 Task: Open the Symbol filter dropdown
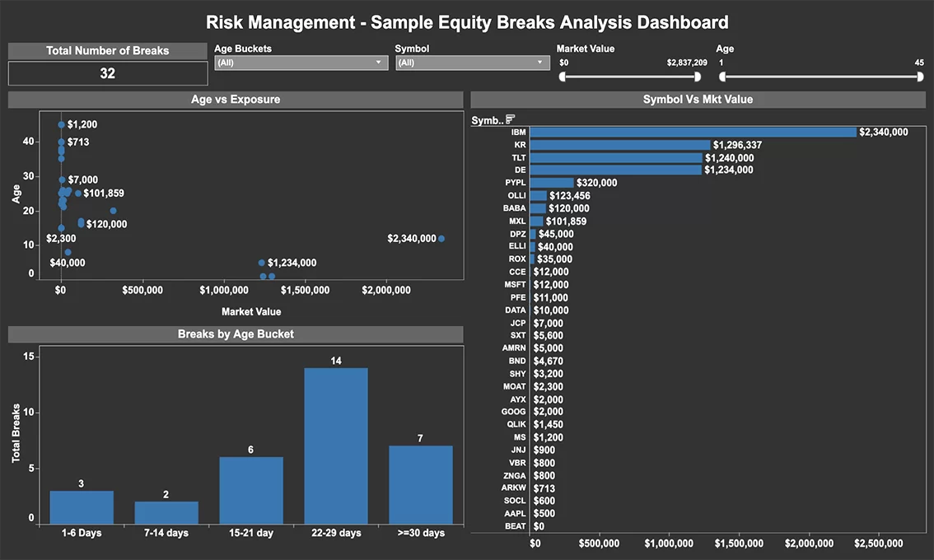(x=473, y=63)
